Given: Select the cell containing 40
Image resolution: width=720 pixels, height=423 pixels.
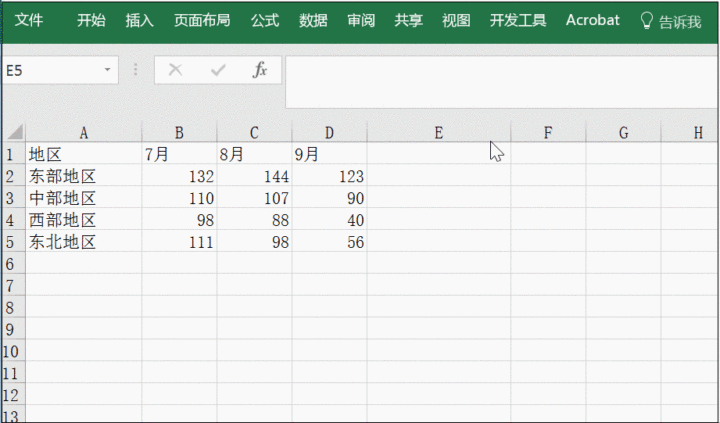Looking at the screenshot, I should [x=329, y=220].
